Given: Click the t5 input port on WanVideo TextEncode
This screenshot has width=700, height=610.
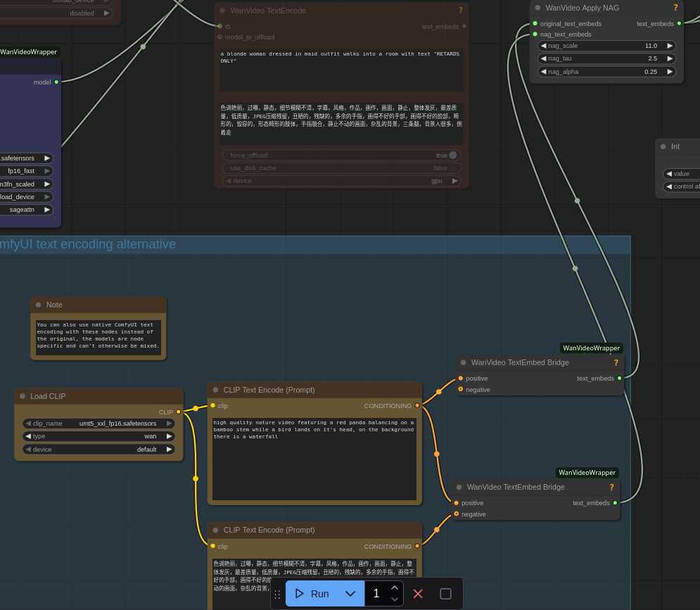Looking at the screenshot, I should [219, 26].
